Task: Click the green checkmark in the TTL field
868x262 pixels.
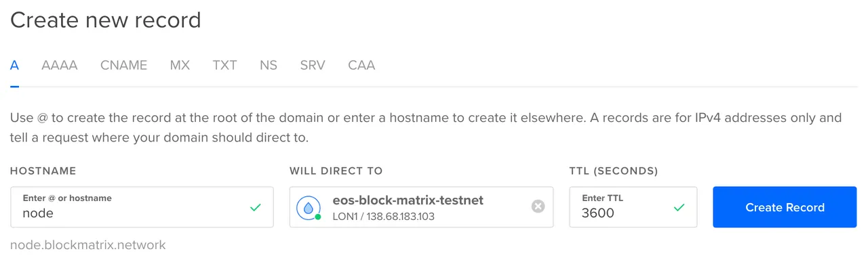Action: pyautogui.click(x=679, y=207)
